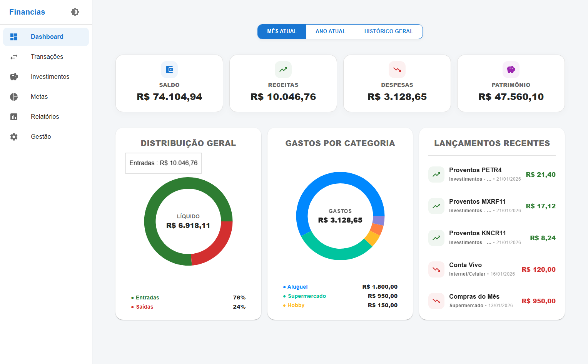Open the Relatórios bar-chart icon

pos(14,116)
